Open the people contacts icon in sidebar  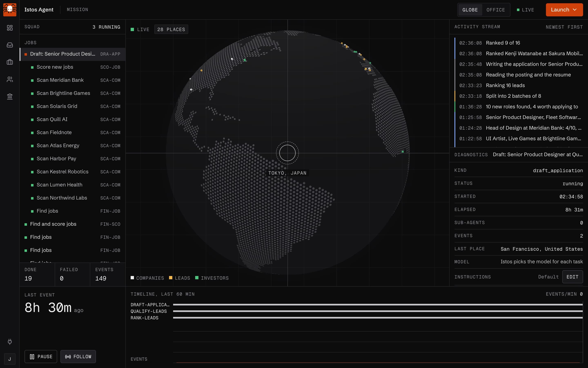[10, 79]
